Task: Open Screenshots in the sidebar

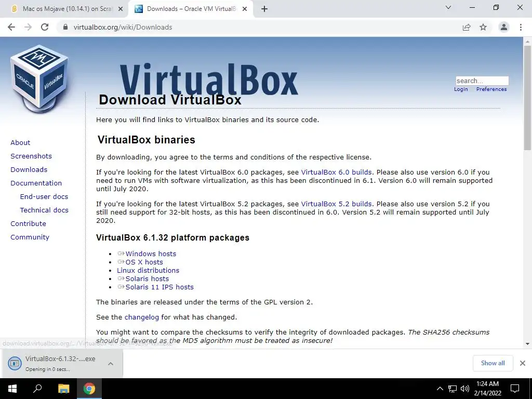Action: (x=31, y=156)
